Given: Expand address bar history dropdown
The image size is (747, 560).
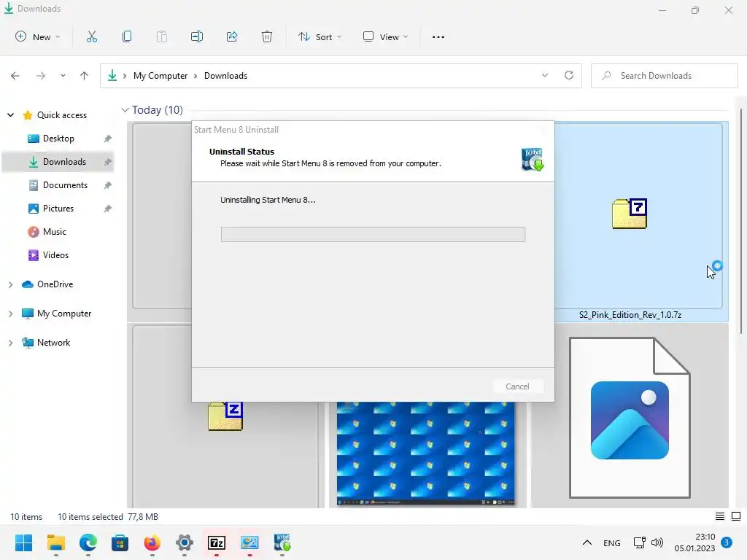Looking at the screenshot, I should point(545,75).
